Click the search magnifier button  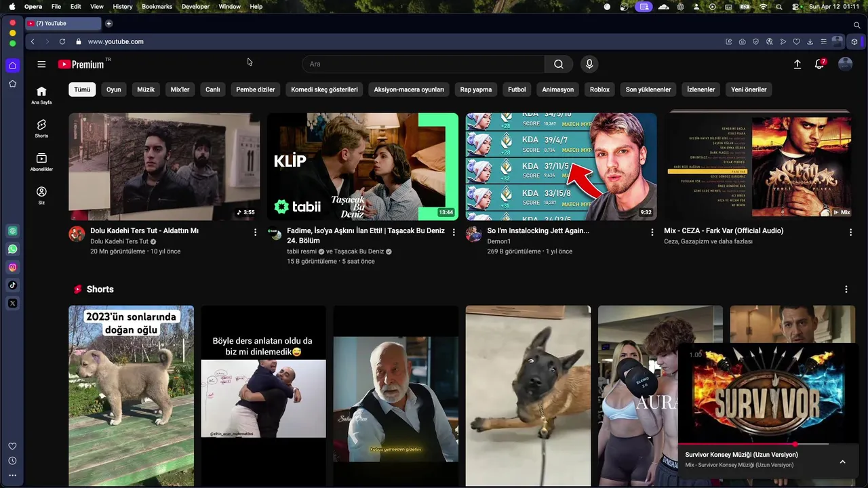point(559,64)
